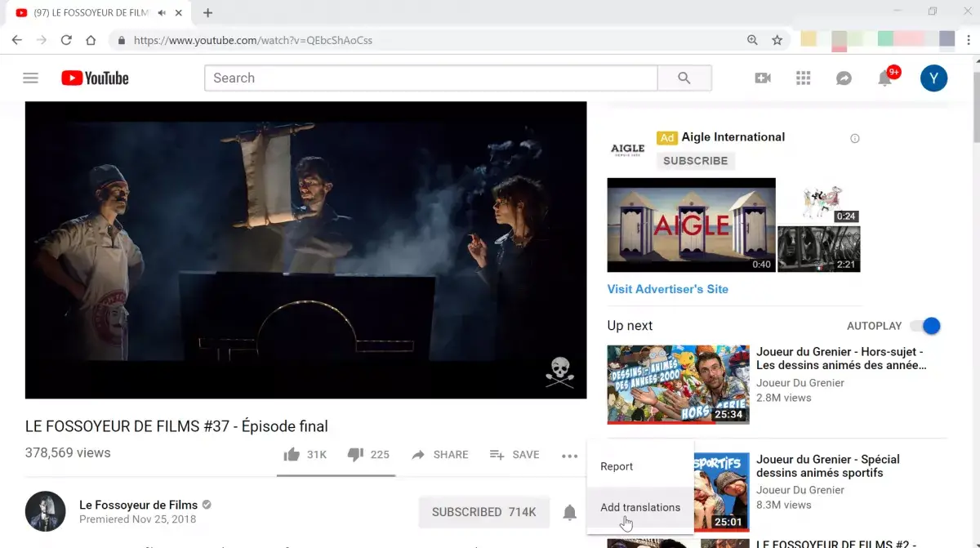Screen dimensions: 980x548
Task: Mute the tab via the speaker icon
Action: pyautogui.click(x=163, y=13)
